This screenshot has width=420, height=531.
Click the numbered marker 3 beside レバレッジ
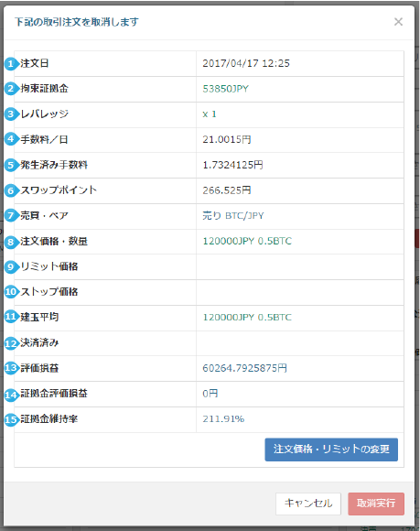pyautogui.click(x=11, y=114)
